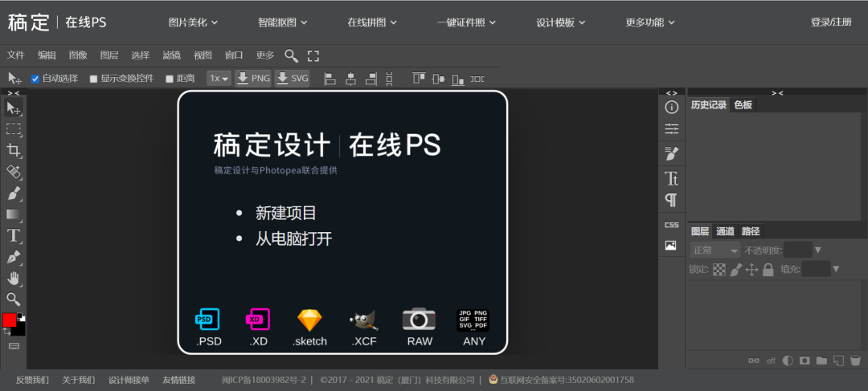Click 反馈我们 footer link

pyautogui.click(x=32, y=380)
